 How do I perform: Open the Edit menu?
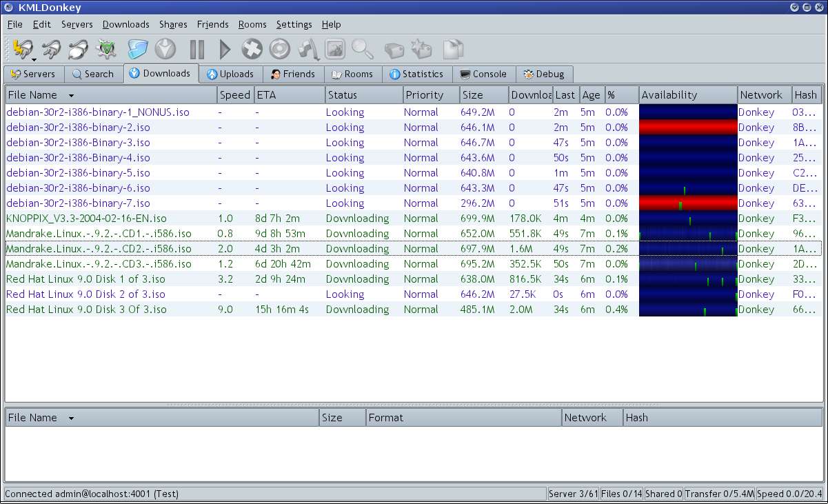tap(42, 24)
